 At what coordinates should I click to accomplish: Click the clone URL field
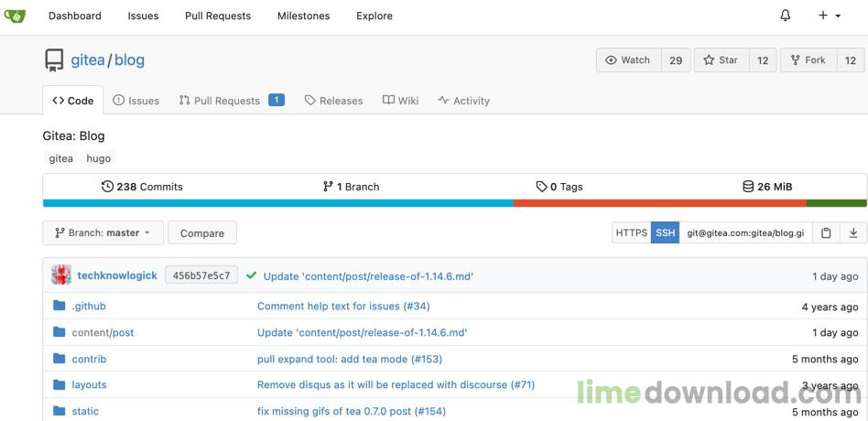pos(745,232)
